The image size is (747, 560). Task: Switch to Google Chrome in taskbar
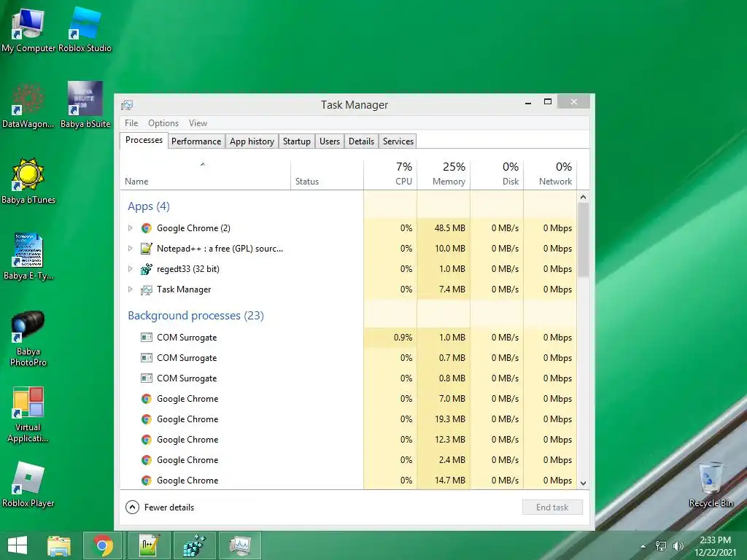[x=104, y=545]
